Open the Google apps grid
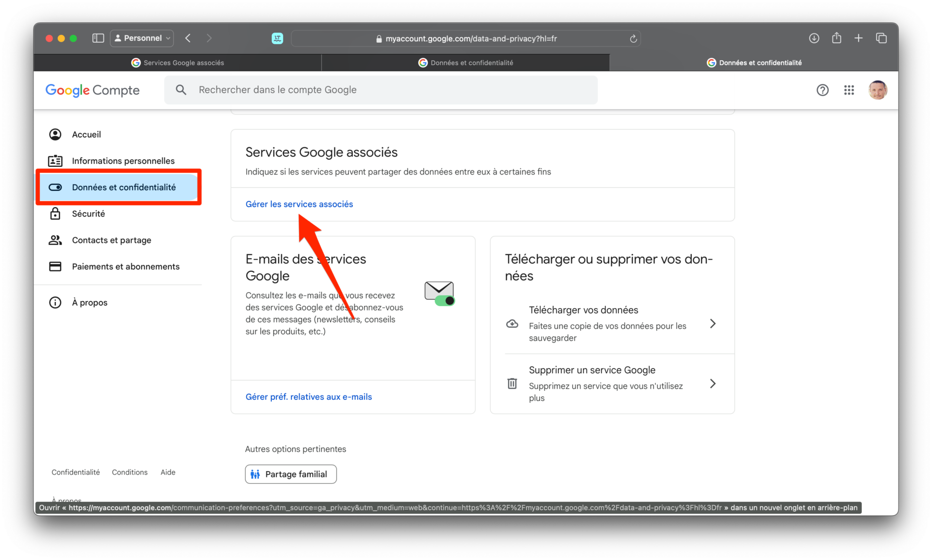932x560 pixels. pos(849,90)
